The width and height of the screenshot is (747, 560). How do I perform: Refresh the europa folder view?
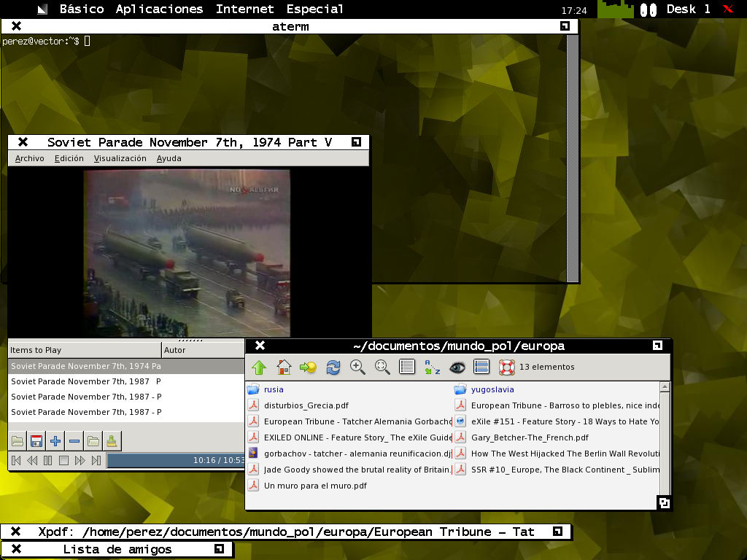(333, 367)
